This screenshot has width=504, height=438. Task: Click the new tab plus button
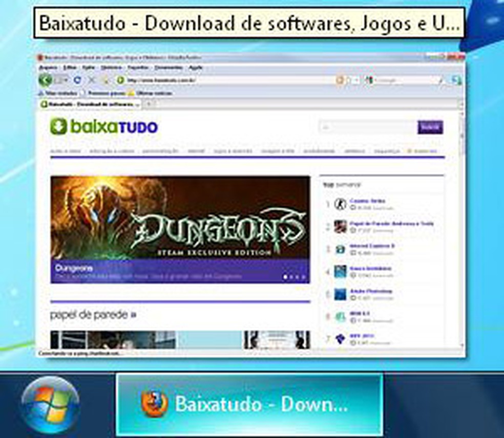coord(149,104)
